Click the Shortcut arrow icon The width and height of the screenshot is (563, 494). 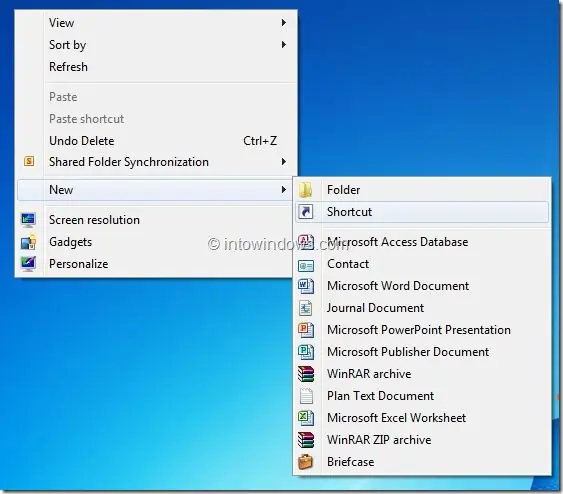click(x=306, y=212)
